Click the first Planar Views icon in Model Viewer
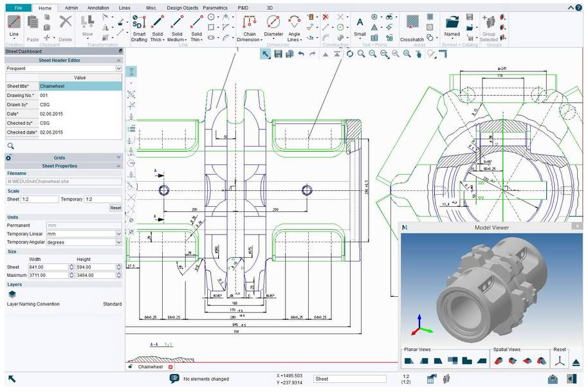The height and width of the screenshot is (392, 588). pyautogui.click(x=409, y=361)
